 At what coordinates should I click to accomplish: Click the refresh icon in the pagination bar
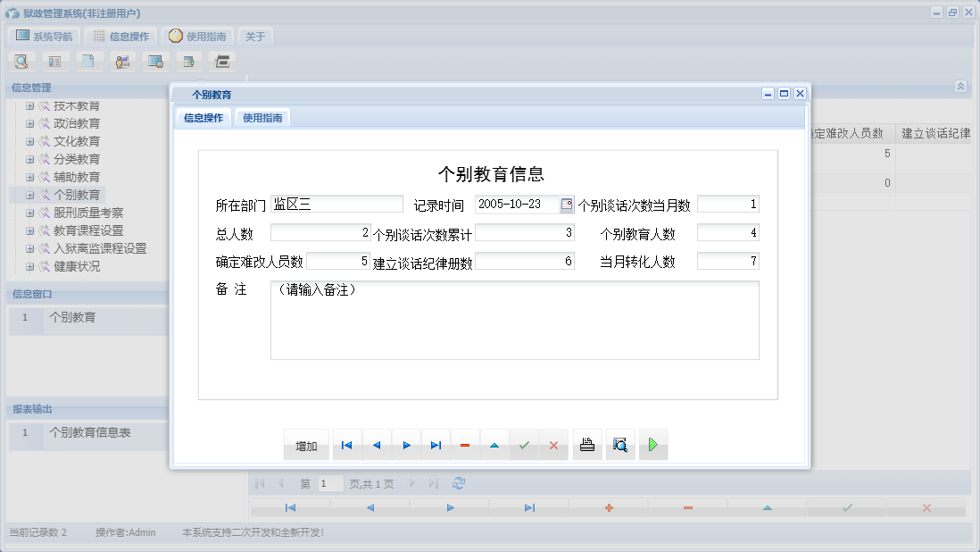click(458, 482)
